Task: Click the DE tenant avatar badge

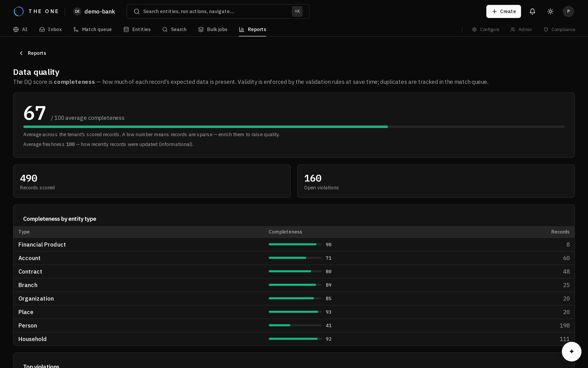Action: pos(77,11)
